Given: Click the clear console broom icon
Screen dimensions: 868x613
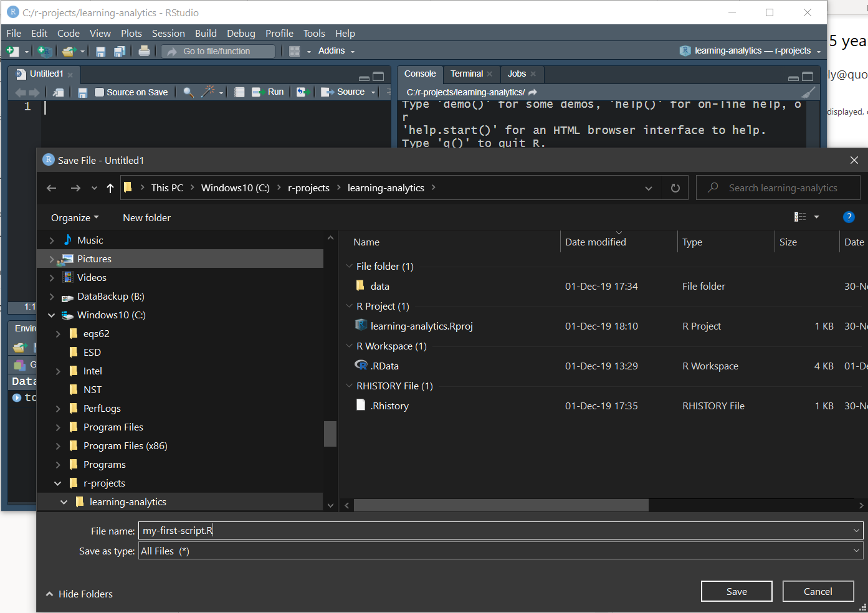Looking at the screenshot, I should click(x=808, y=92).
